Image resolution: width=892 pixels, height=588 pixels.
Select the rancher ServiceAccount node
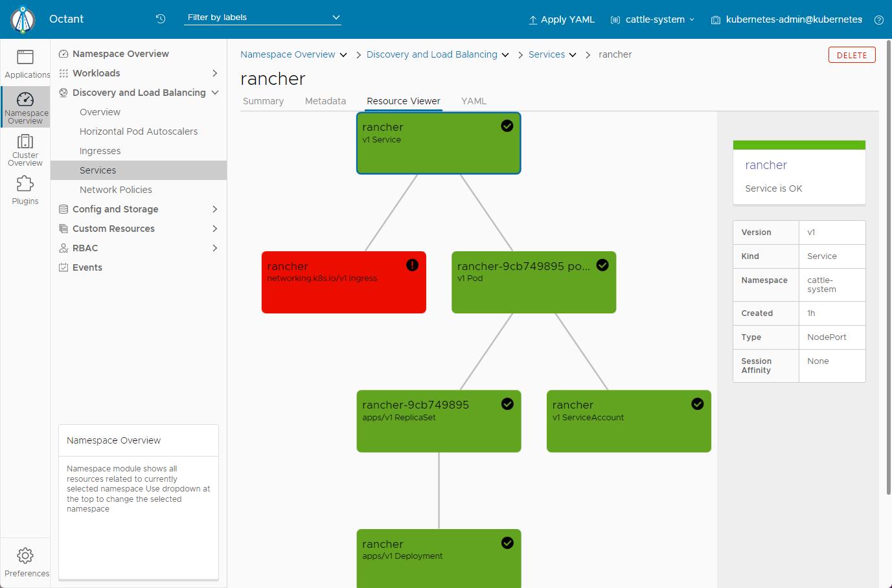point(629,421)
